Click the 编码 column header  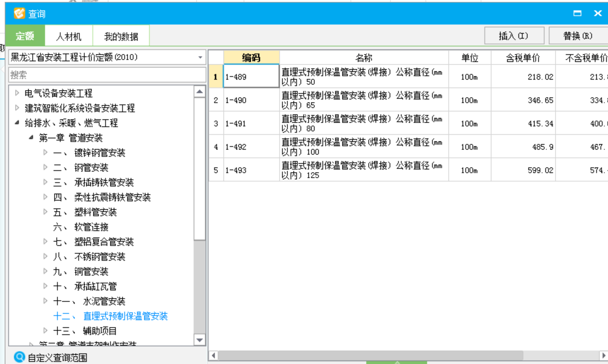click(251, 58)
